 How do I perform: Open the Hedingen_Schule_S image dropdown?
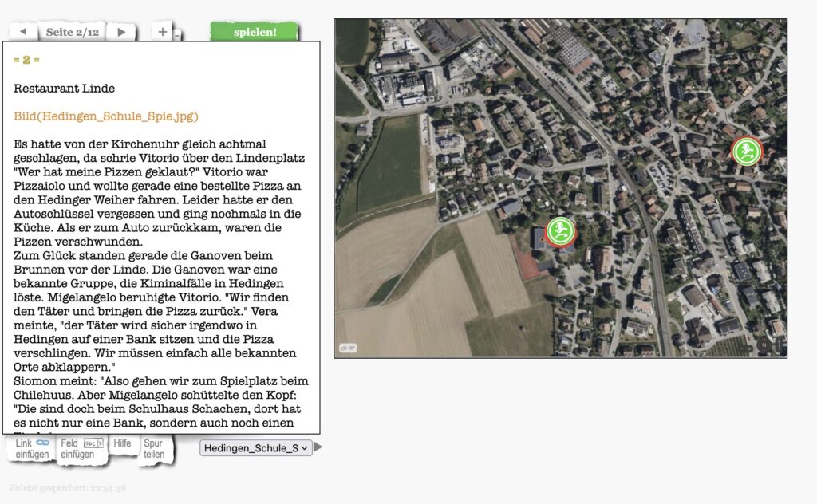[x=255, y=448]
